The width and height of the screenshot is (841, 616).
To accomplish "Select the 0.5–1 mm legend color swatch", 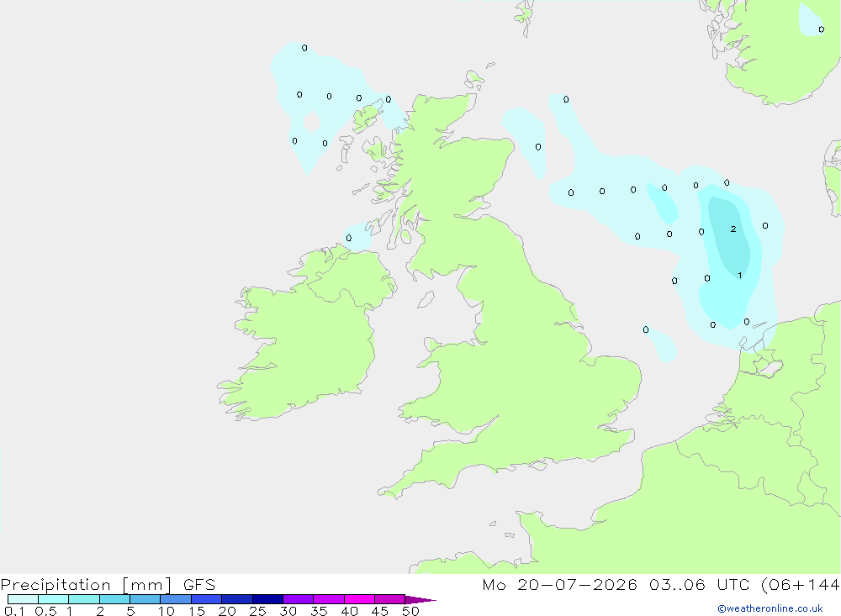I will (54, 599).
